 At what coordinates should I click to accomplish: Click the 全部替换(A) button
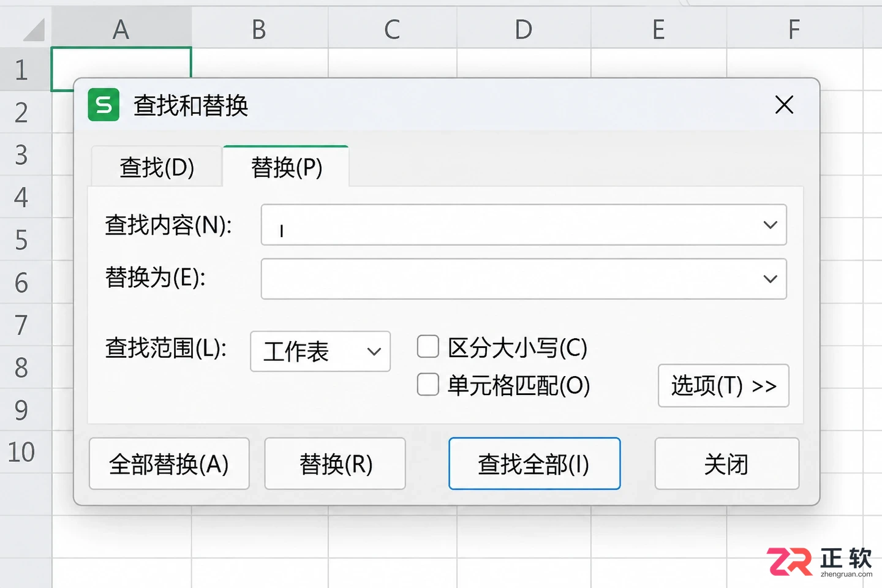point(169,464)
